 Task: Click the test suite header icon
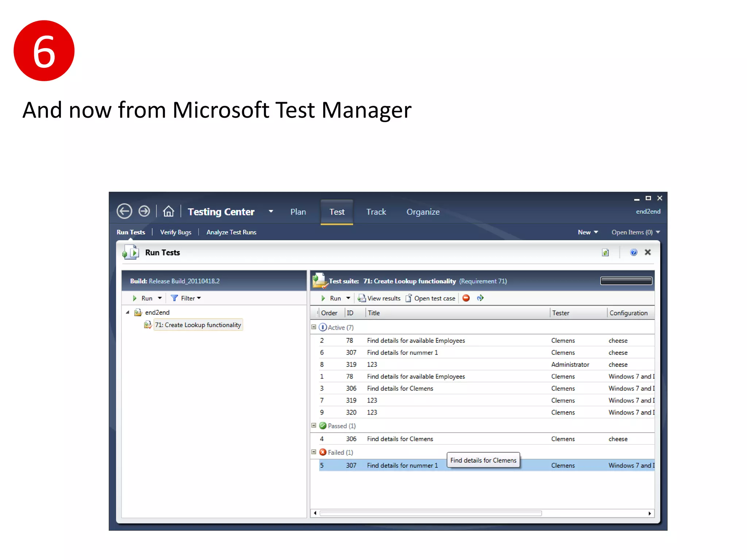(x=320, y=280)
